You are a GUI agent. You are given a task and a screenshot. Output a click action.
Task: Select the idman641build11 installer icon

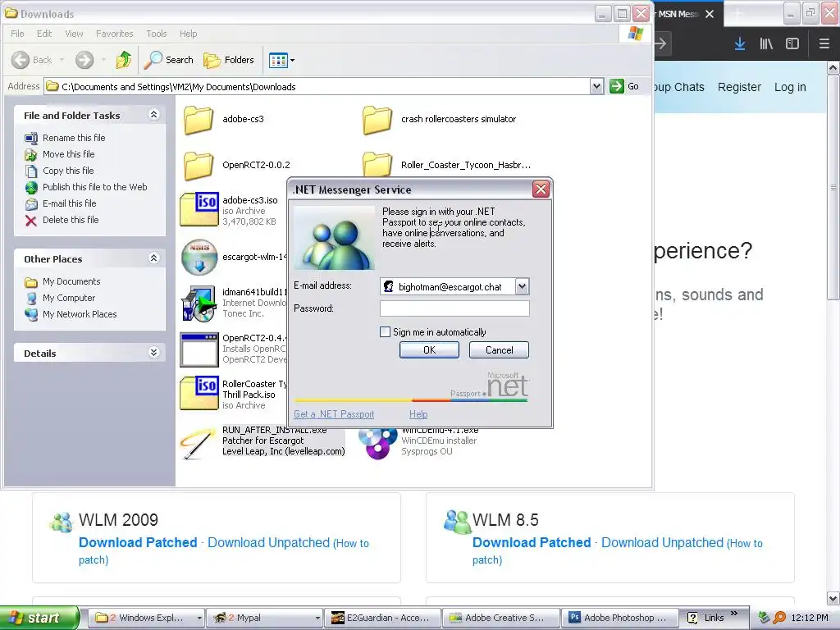[x=199, y=304]
